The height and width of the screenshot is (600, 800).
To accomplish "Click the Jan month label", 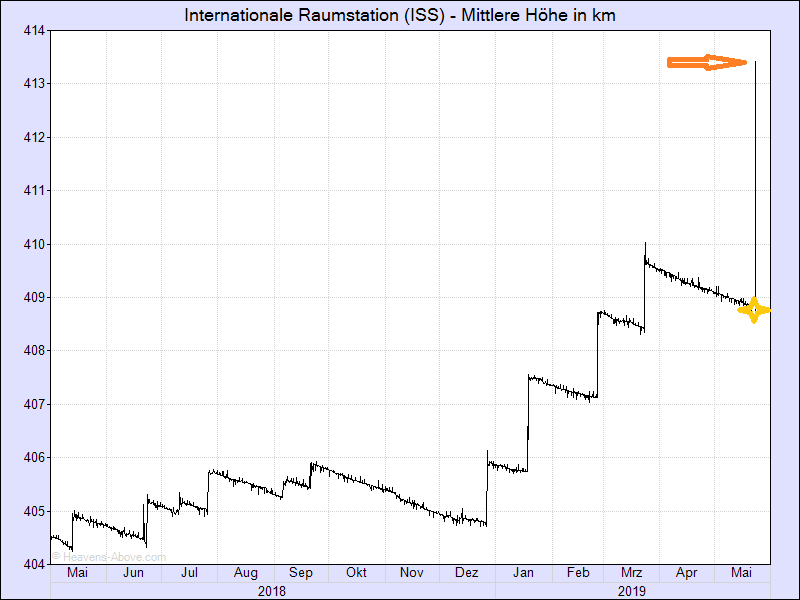I will 521,573.
